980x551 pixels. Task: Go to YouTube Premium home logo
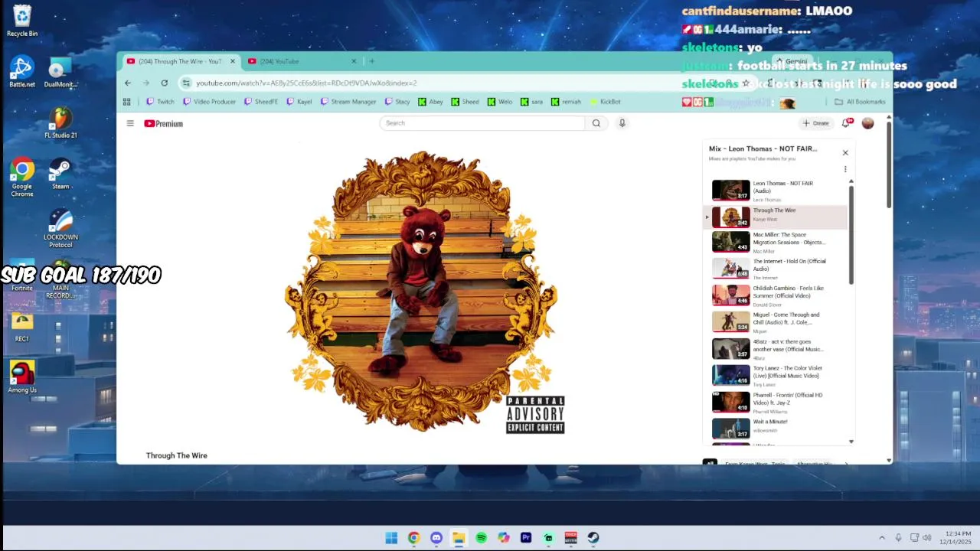click(x=164, y=123)
